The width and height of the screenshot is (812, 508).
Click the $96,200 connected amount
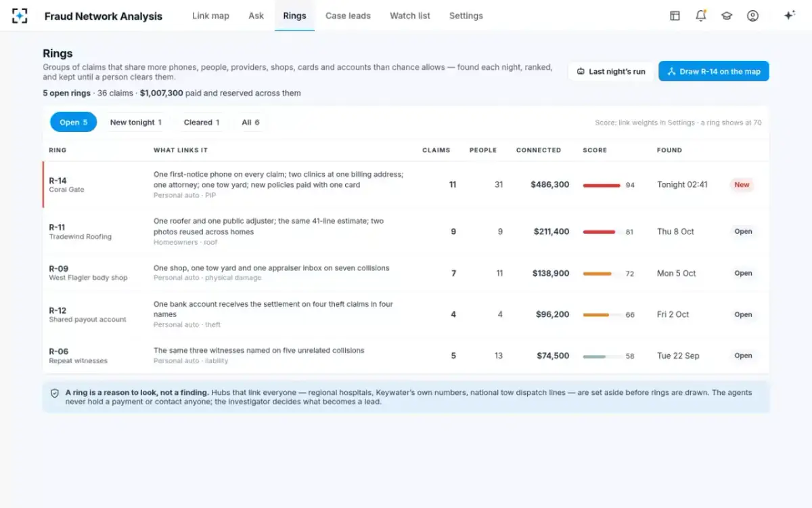pyautogui.click(x=553, y=315)
